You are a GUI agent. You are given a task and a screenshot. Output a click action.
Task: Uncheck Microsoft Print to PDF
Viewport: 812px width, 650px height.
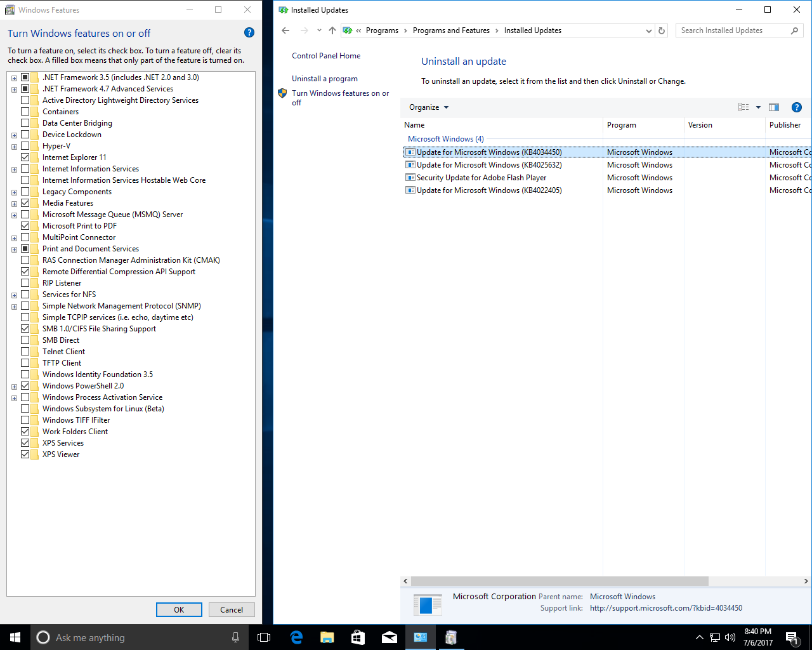pos(25,226)
